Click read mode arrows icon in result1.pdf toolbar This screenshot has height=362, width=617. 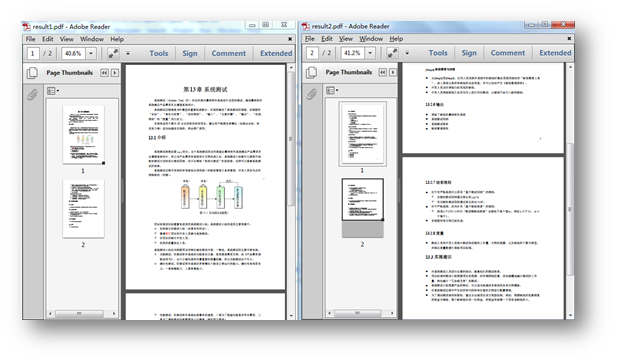pos(113,54)
